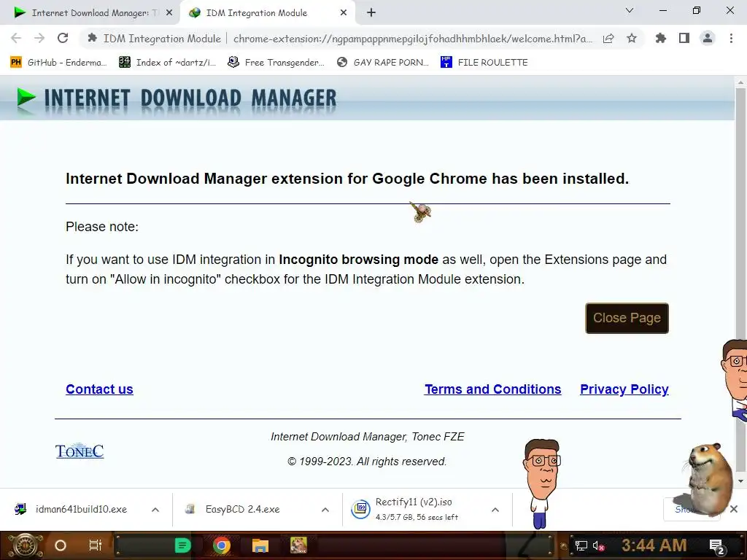Open Task View on taskbar

(x=96, y=545)
